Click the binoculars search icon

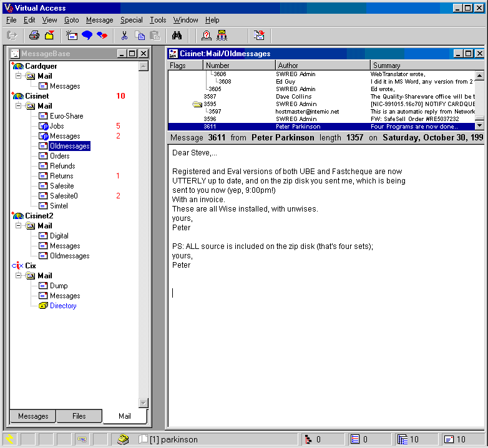[x=177, y=36]
